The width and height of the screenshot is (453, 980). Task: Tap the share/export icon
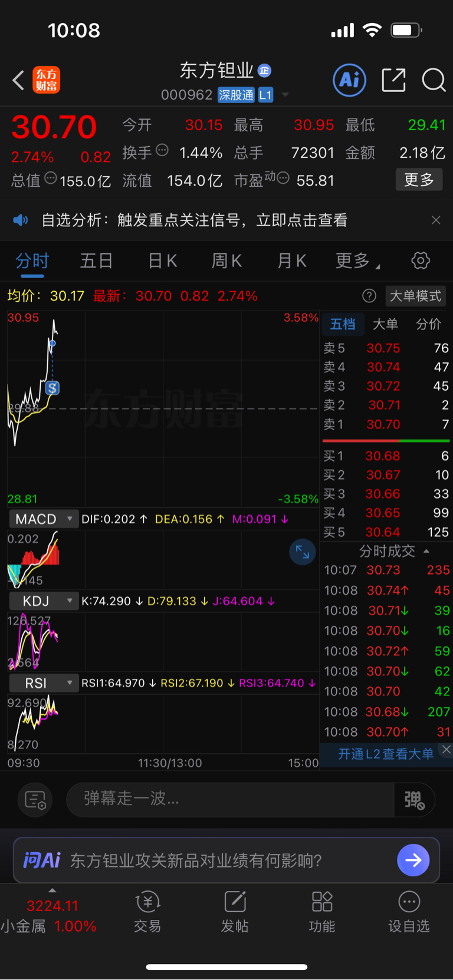point(394,80)
